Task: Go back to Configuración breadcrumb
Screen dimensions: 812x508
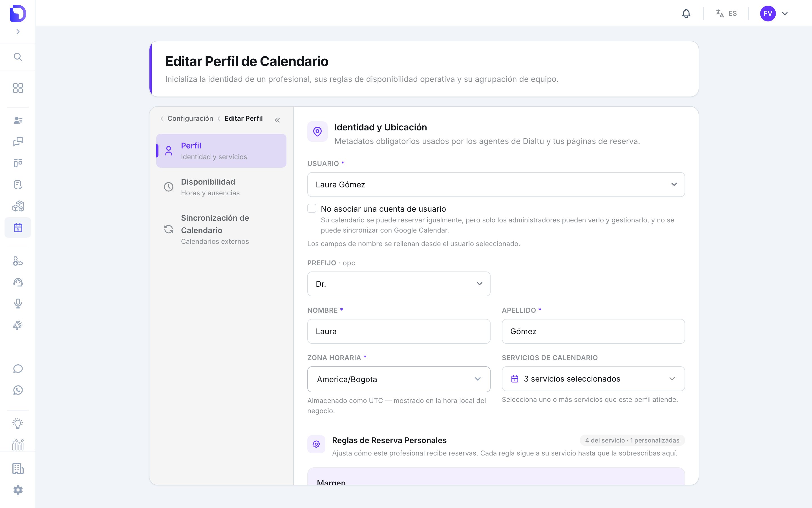Action: pos(190,118)
